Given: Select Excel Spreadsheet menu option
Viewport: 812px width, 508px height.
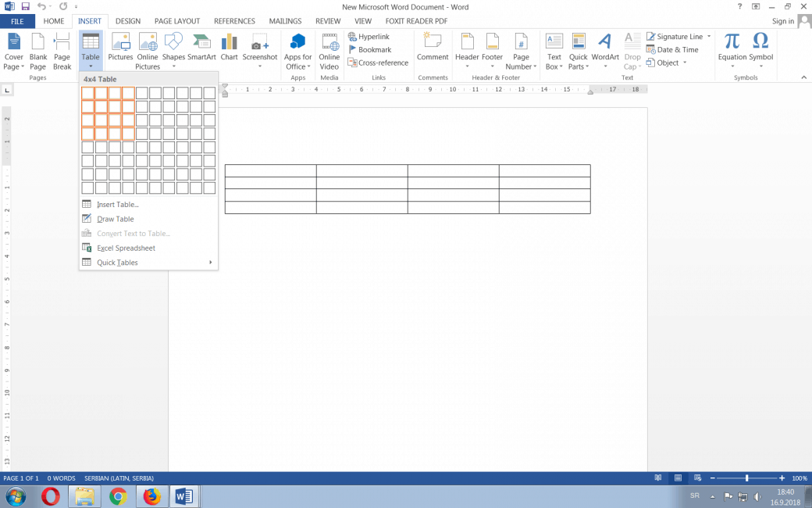Looking at the screenshot, I should coord(126,248).
